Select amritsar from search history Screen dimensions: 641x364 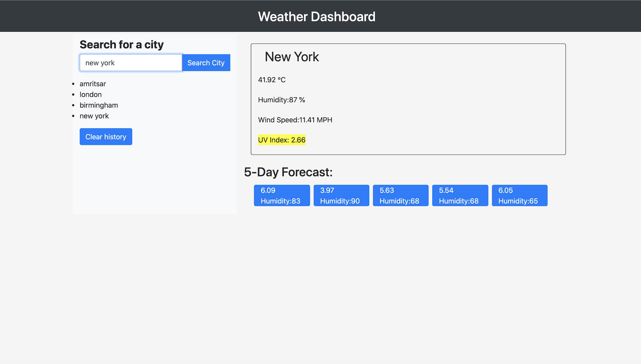click(x=93, y=84)
